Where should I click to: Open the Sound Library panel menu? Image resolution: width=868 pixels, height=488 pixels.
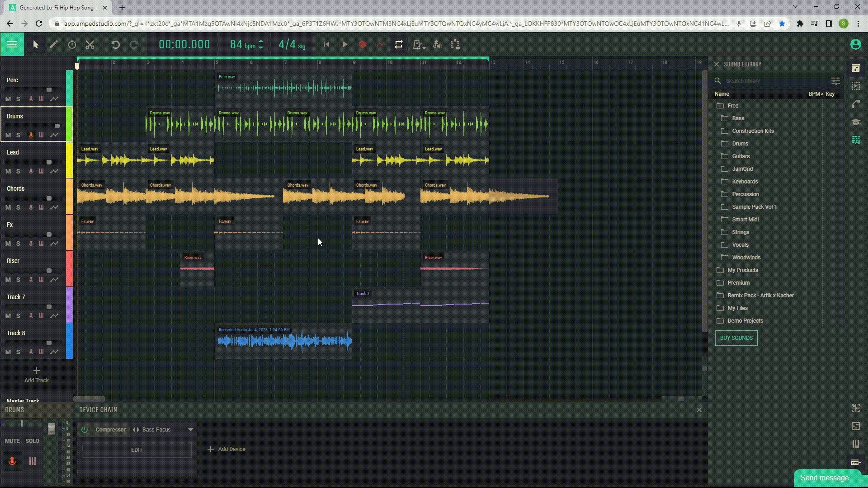click(x=835, y=80)
